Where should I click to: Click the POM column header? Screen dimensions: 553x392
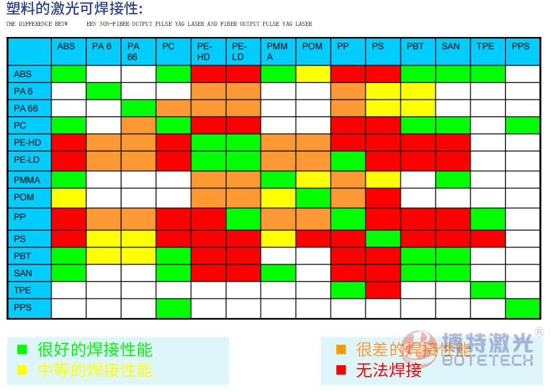click(313, 52)
